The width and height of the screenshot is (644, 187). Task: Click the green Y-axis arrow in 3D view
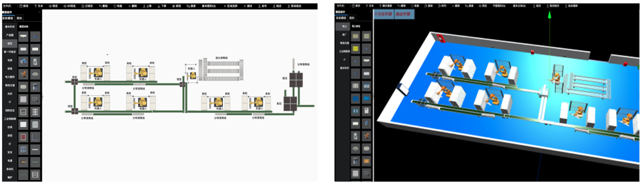549,15
